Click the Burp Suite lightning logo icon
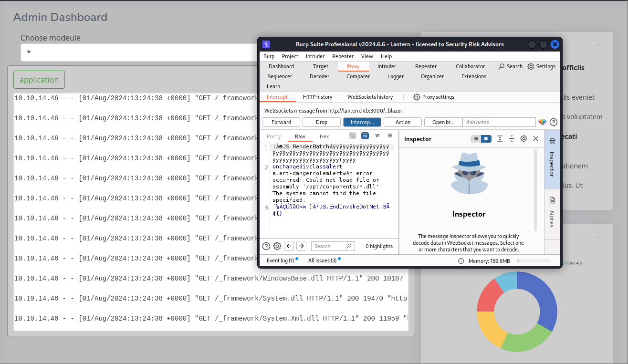Viewport: 628px width, 364px height. tap(266, 44)
